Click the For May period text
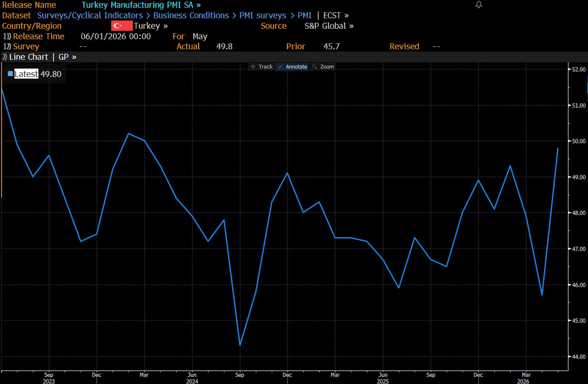 190,36
